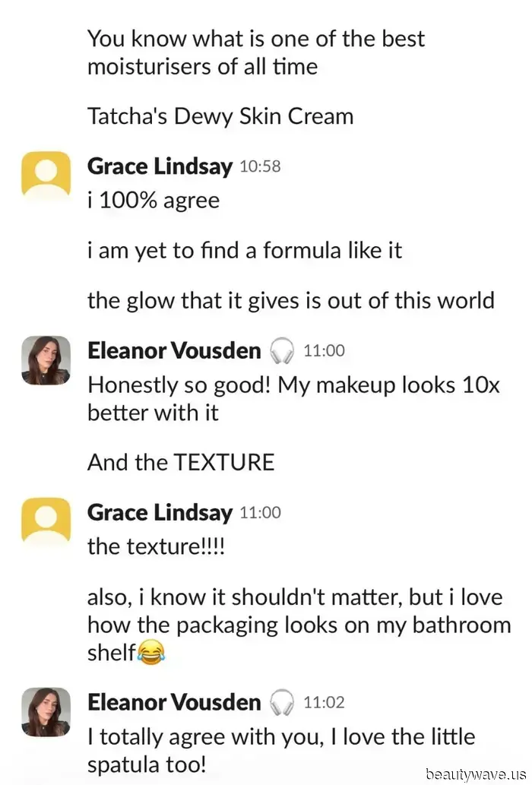Click the 10:58 timestamp
Image resolution: width=532 pixels, height=785 pixels.
pyautogui.click(x=260, y=166)
